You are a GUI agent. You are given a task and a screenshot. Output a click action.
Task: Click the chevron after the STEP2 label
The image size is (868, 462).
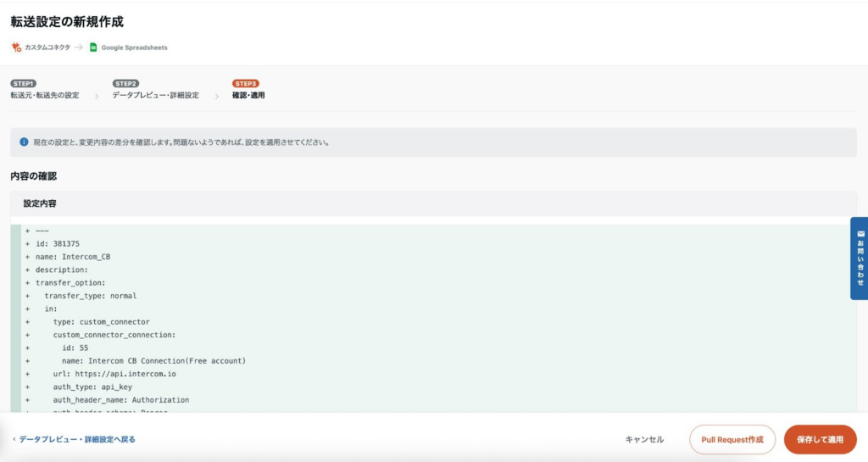(x=216, y=96)
